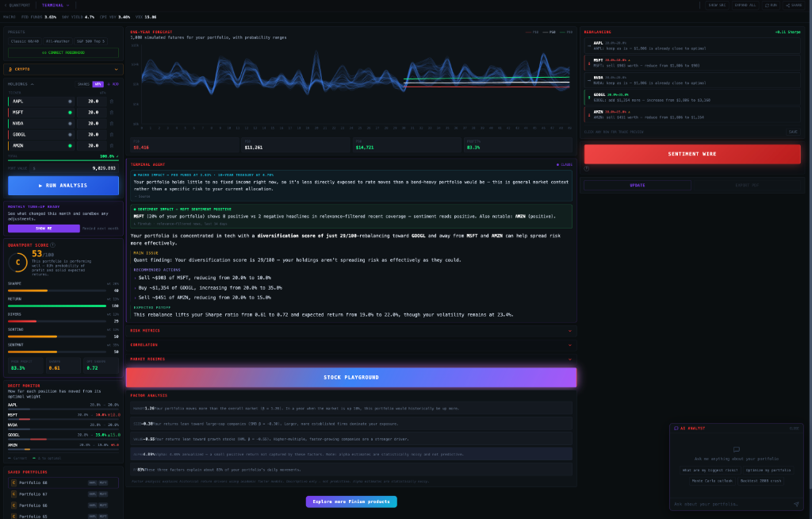Delete the AAPL holding with its trash icon
The width and height of the screenshot is (812, 519).
pyautogui.click(x=111, y=101)
